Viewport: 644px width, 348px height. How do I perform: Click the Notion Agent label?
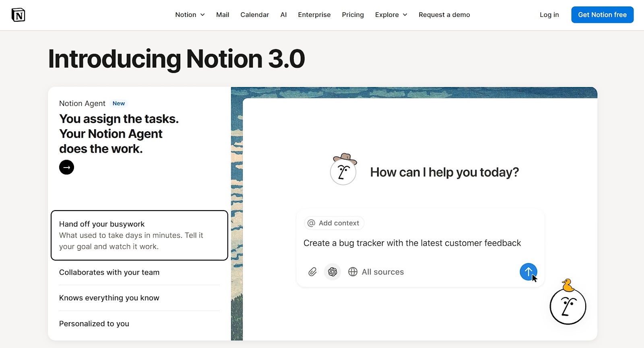82,104
